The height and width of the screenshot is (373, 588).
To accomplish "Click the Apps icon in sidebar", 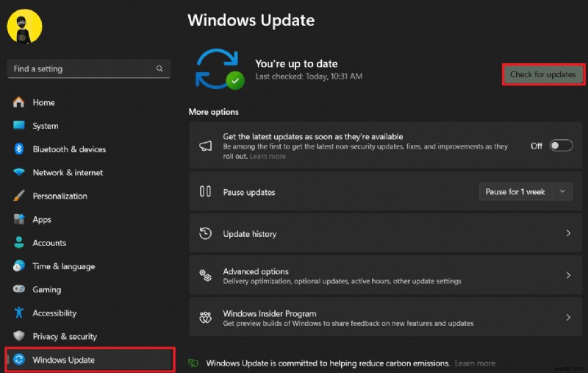I will point(19,219).
